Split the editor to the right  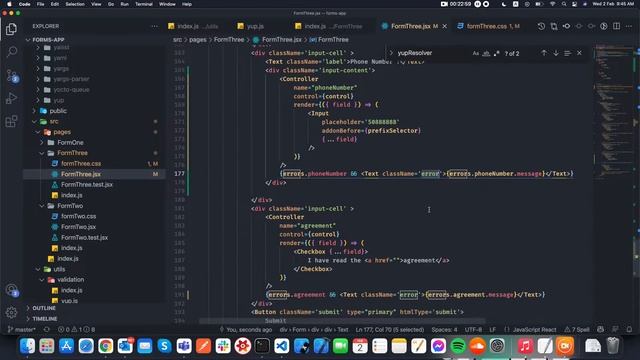[616, 26]
